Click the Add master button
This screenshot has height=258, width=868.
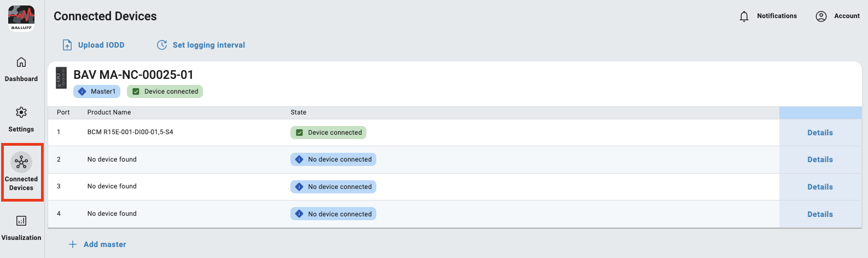[x=104, y=244]
